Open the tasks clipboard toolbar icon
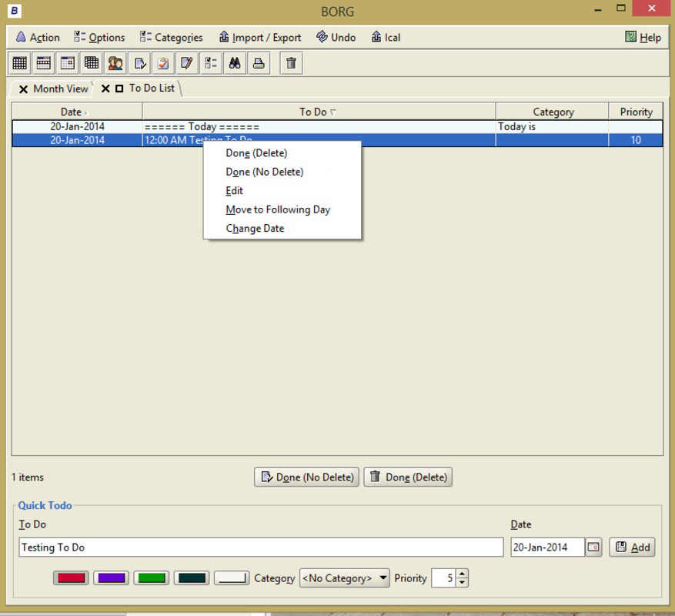Screen dimensions: 675x616 click(x=163, y=63)
